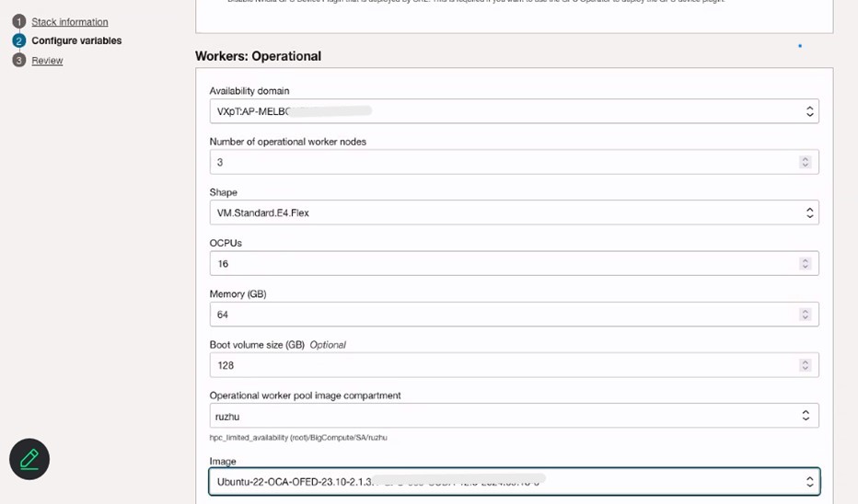Open the Stack information step link

pos(69,22)
